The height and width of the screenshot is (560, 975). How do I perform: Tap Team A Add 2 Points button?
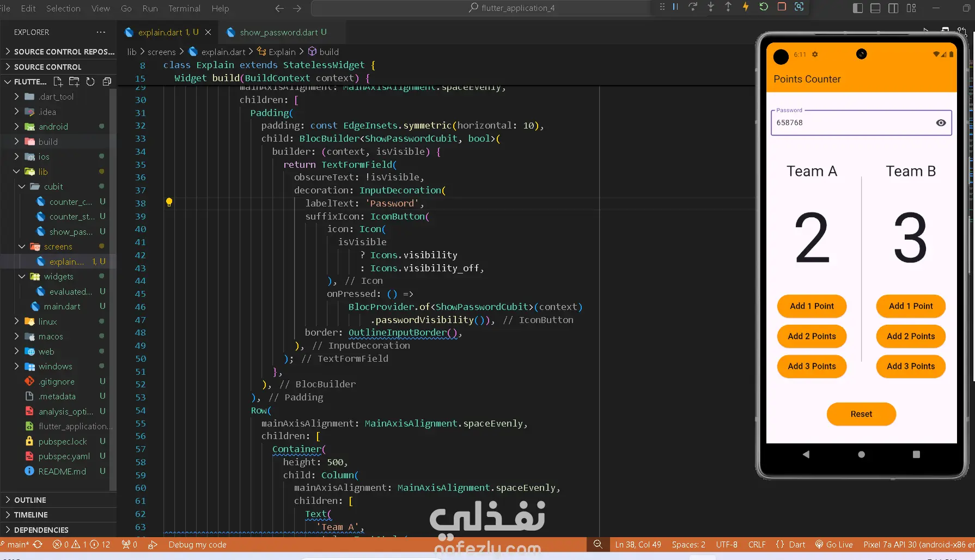tap(812, 336)
